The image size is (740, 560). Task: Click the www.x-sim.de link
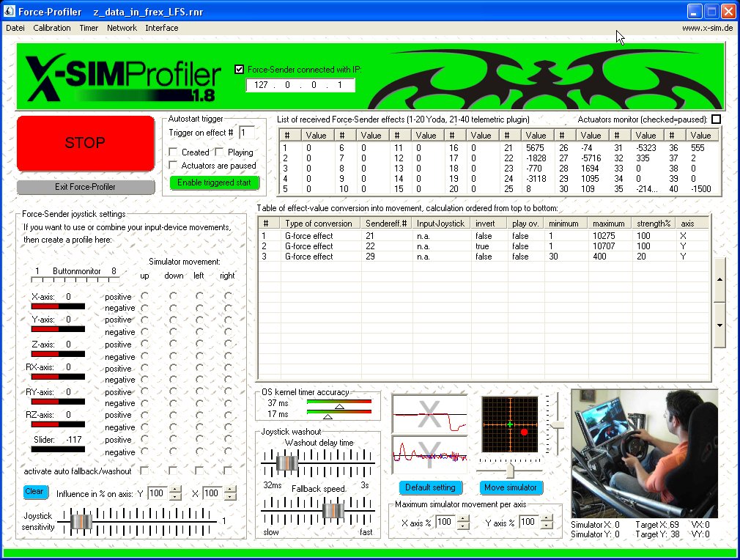coord(708,28)
